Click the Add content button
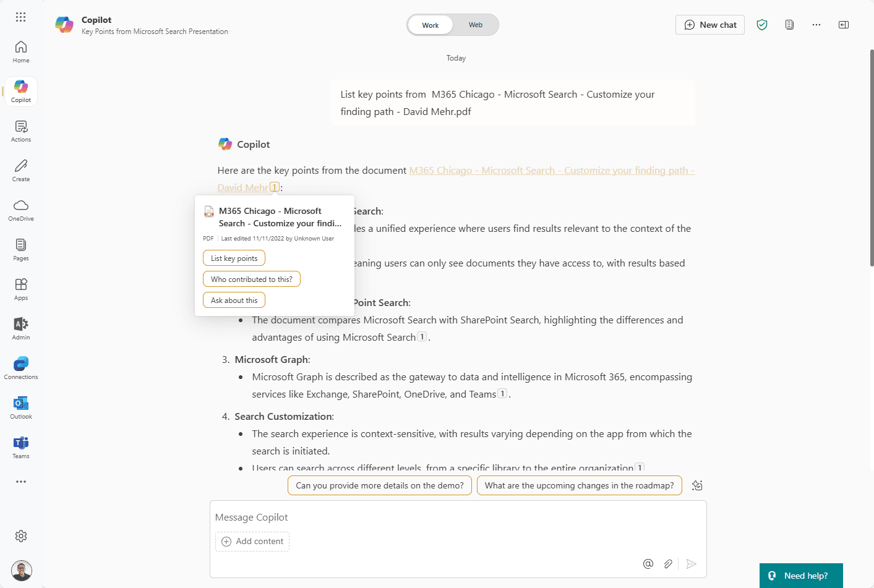 click(252, 542)
